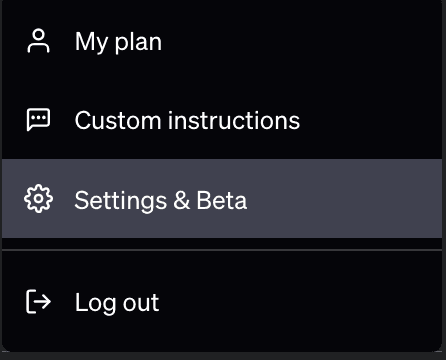Screen dimensions: 446x360
Task: Click the 'Settings & Beta' text label
Action: pyautogui.click(x=161, y=200)
